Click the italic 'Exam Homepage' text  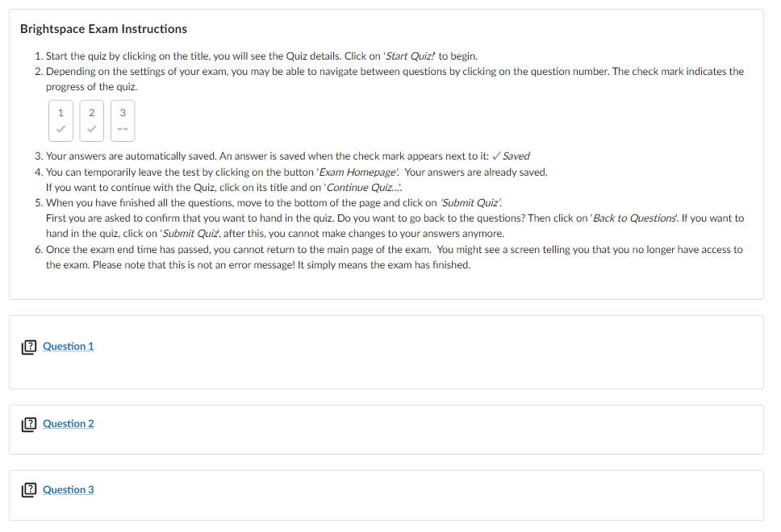[x=358, y=172]
